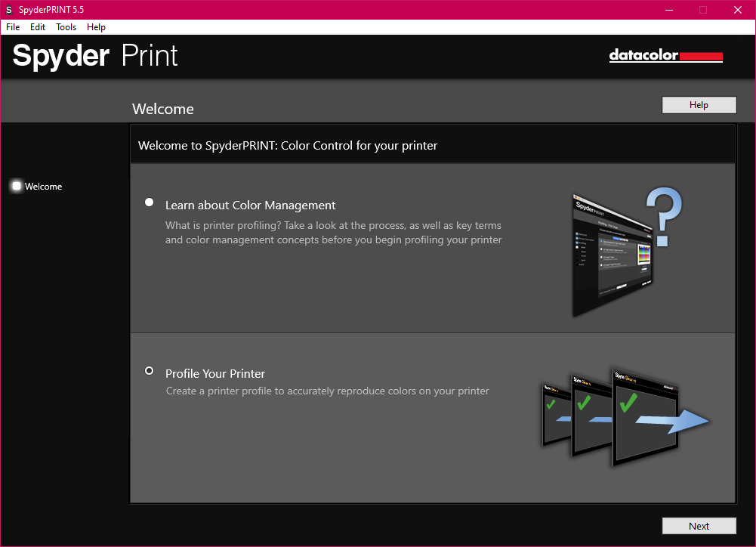Click 'Welcome to SpyderPRINT: Color Control' banner text
756x547 pixels.
pos(288,146)
